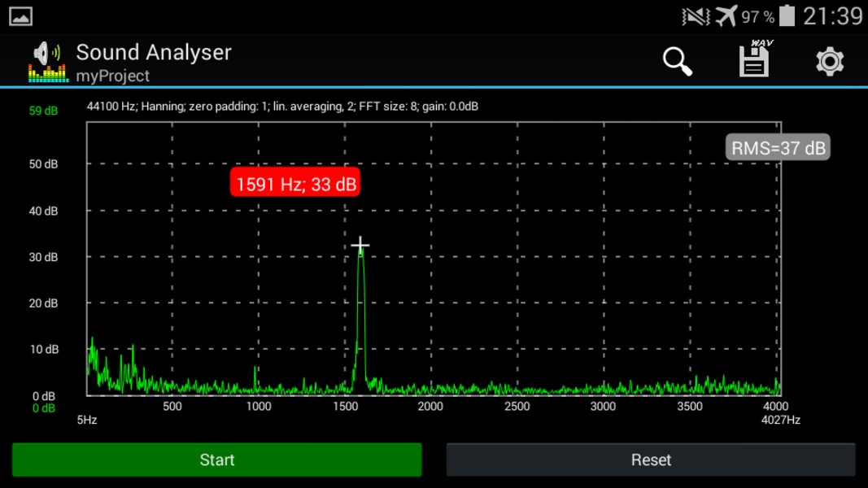Tap the 3500 frequency axis label

coord(690,407)
